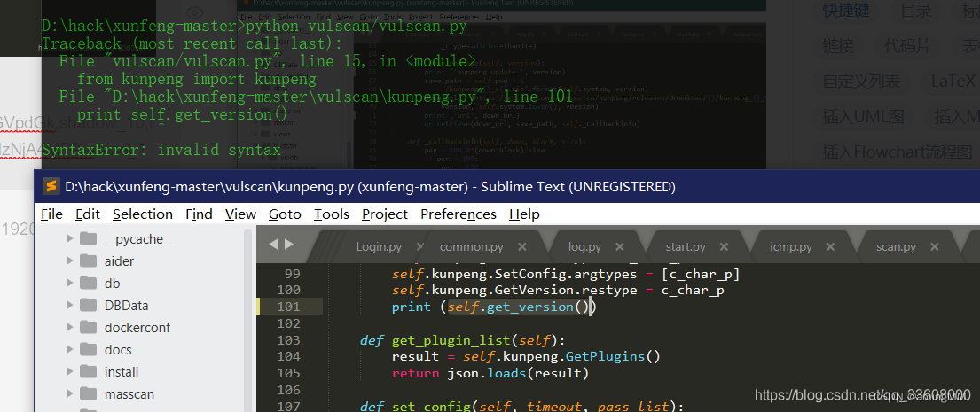Click 'return json.loads(result)' on line 105
Viewport: 980px width, 412px height.
490,373
